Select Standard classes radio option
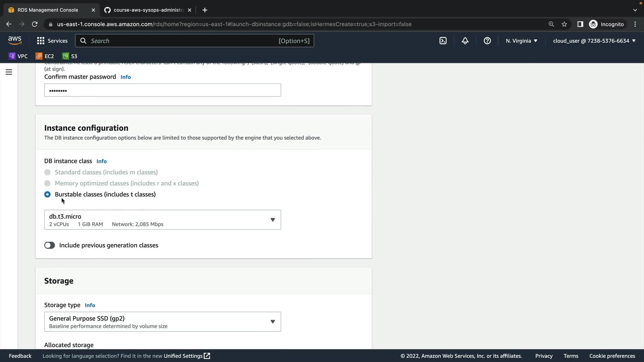The width and height of the screenshot is (644, 362). 47,172
